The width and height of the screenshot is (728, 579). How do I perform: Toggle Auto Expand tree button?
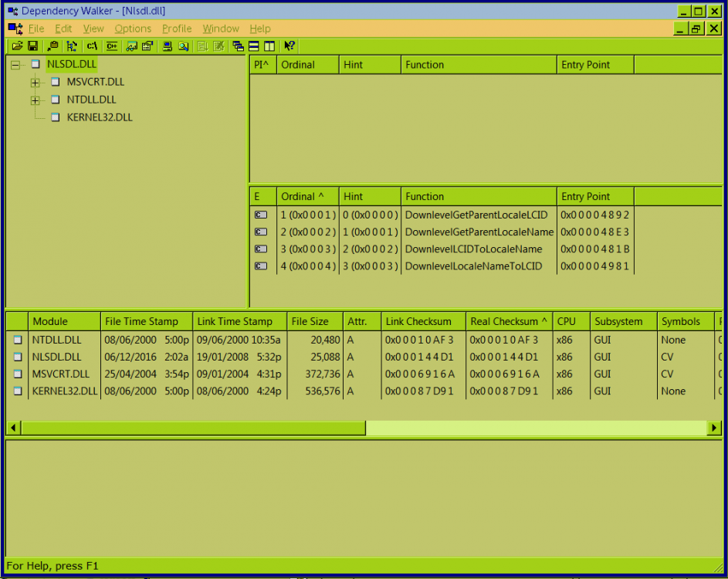pyautogui.click(x=72, y=46)
